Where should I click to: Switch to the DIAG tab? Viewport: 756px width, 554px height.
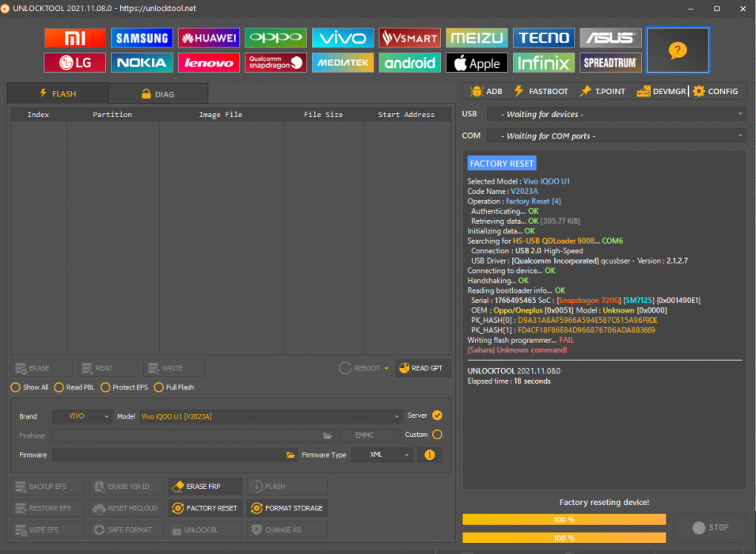pyautogui.click(x=158, y=94)
